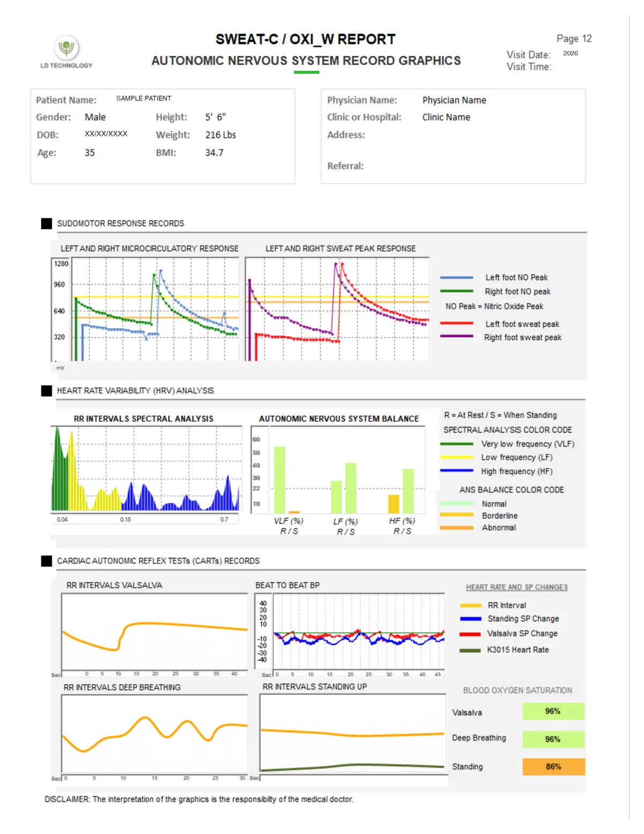The image size is (644, 834).
Task: Click the Valsalva SP Change red legend line
Action: 471,634
